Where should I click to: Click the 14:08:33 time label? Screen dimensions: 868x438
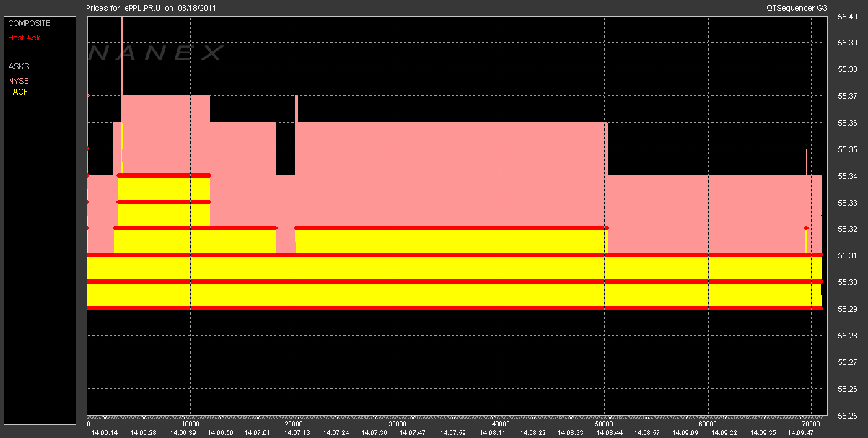click(569, 433)
